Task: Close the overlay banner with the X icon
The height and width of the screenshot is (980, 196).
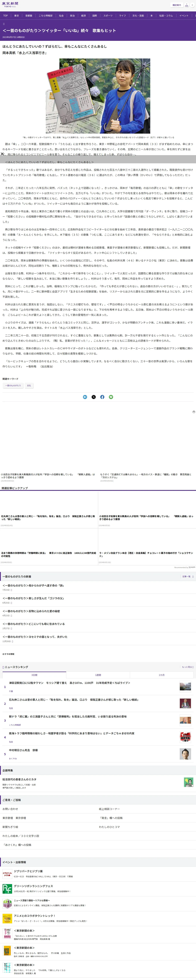Action: 2,154
